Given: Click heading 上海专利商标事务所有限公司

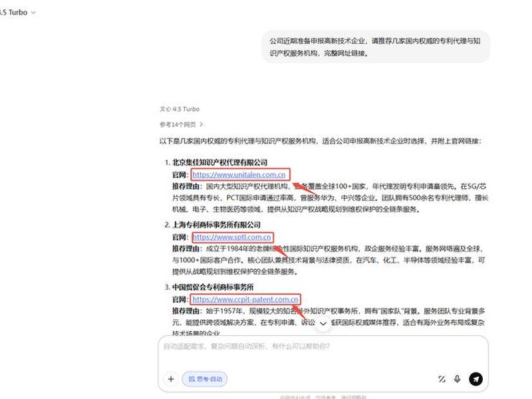Looking at the screenshot, I should click(x=217, y=225).
